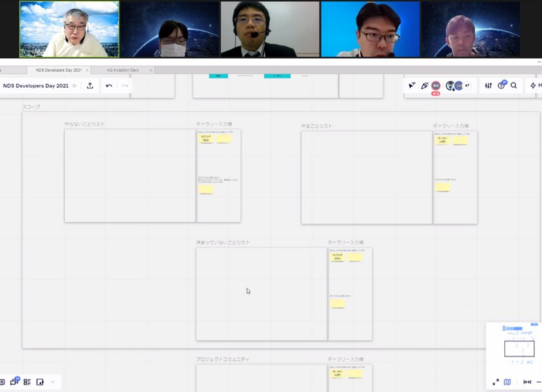Select the board title NDS Developers Day 2021
This screenshot has height=392, width=542.
[36, 86]
